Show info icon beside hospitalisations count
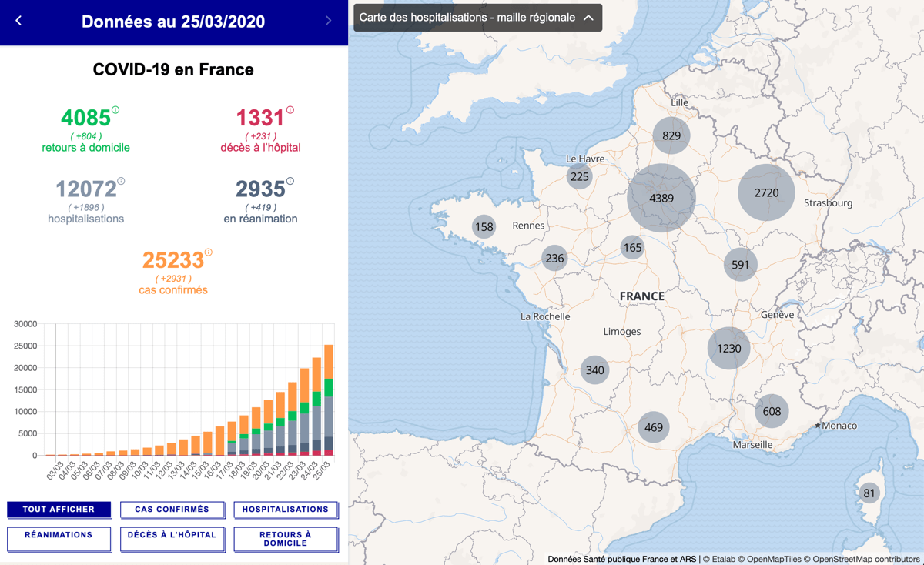 point(121,182)
